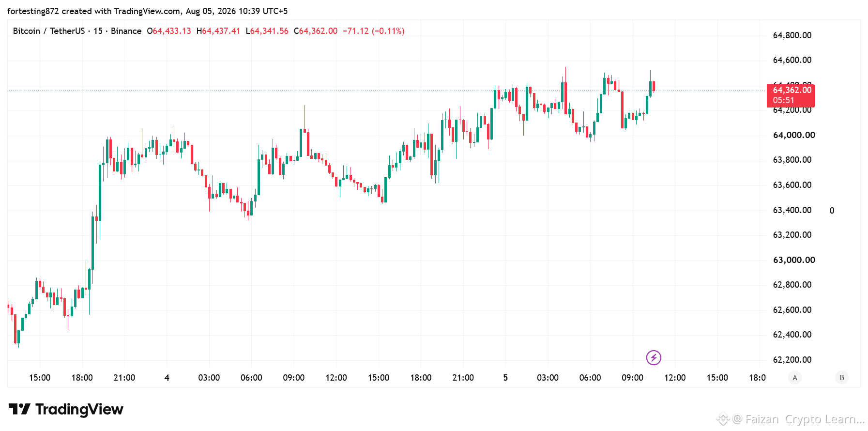Select the B scale button
Image resolution: width=868 pixels, height=431 pixels.
point(842,378)
